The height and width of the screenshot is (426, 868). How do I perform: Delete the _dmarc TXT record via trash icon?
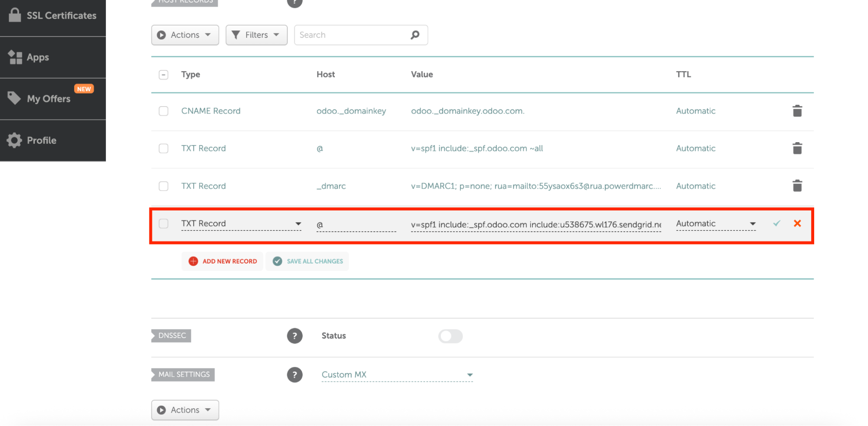[797, 186]
